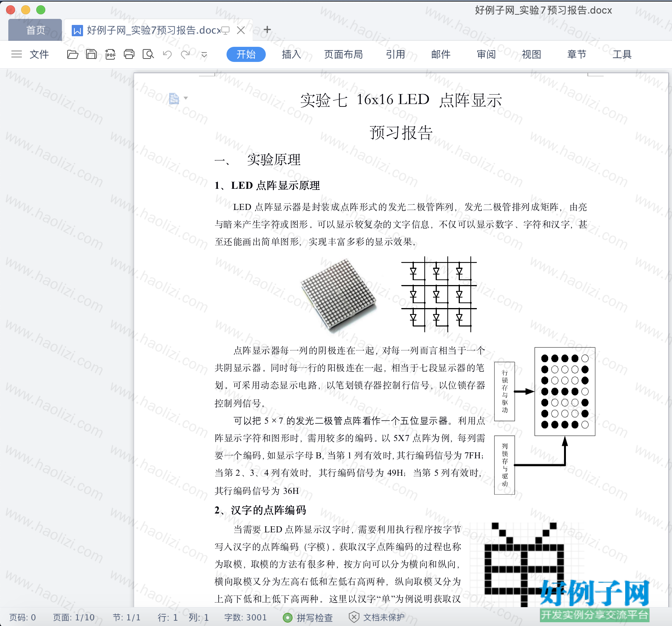Expand the dropdown arrow beside document icon

(186, 98)
